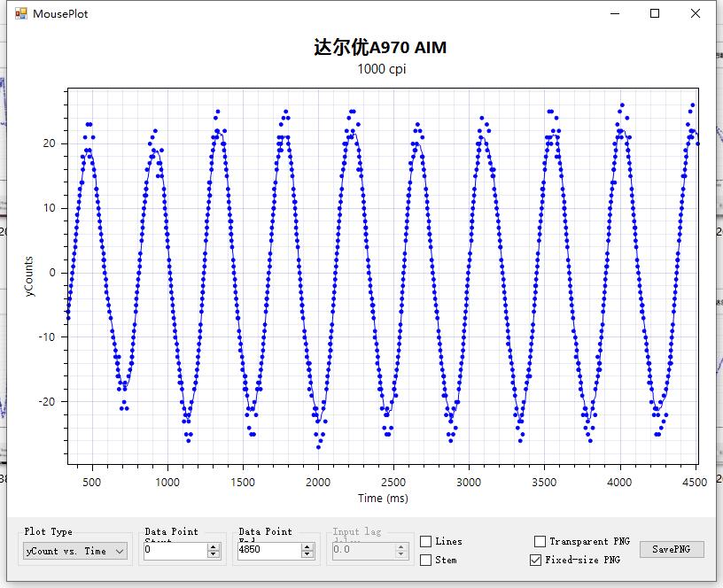Minimize the MousePlot window
723x588 pixels.
pos(615,13)
